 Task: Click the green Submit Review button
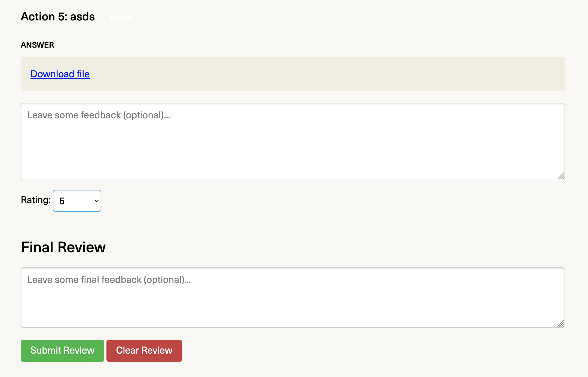click(x=62, y=351)
